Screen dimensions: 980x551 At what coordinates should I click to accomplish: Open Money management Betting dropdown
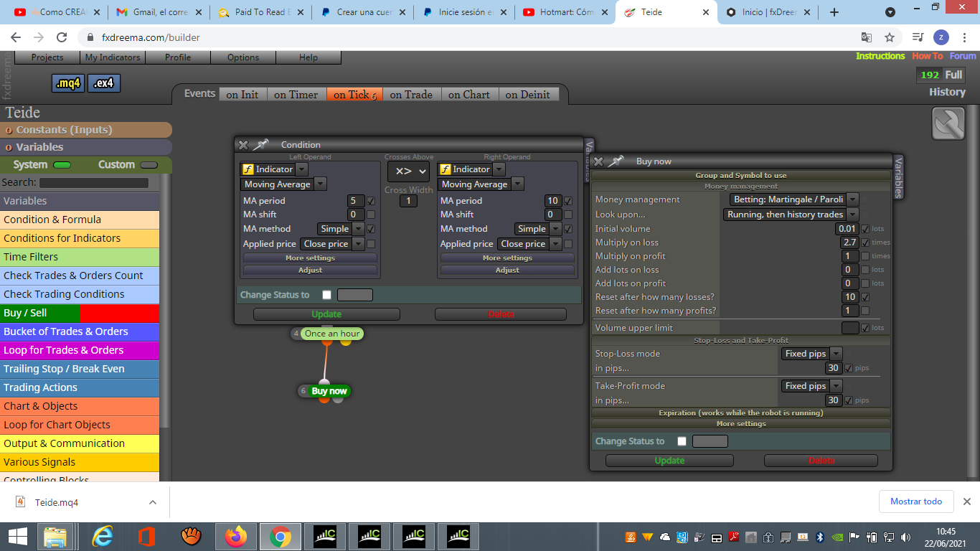pos(852,199)
